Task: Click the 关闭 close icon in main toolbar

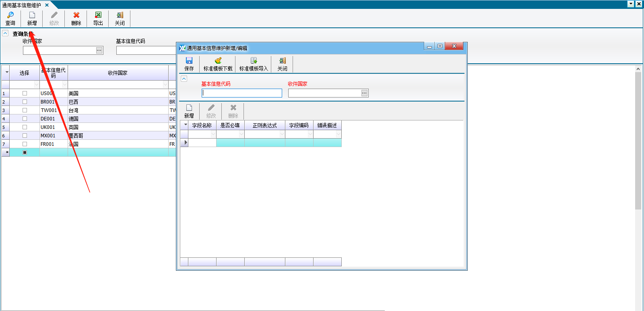Action: click(120, 15)
